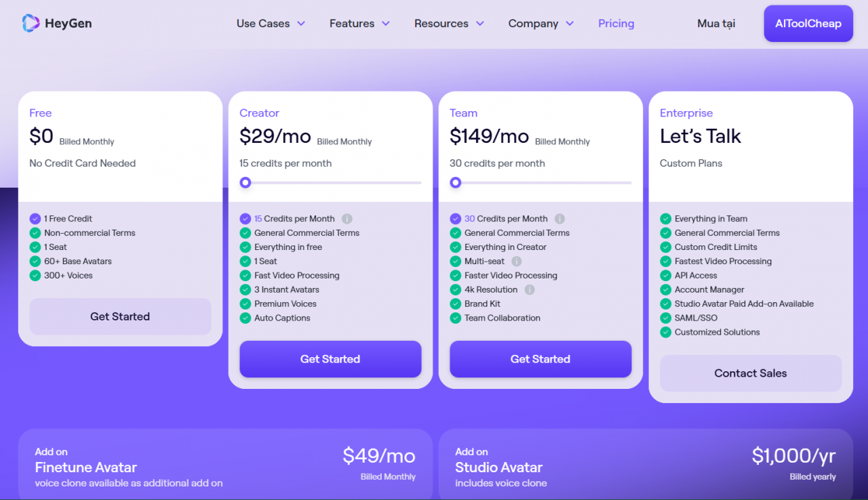Click the $0 Free plan price
The width and height of the screenshot is (868, 500).
pos(41,136)
